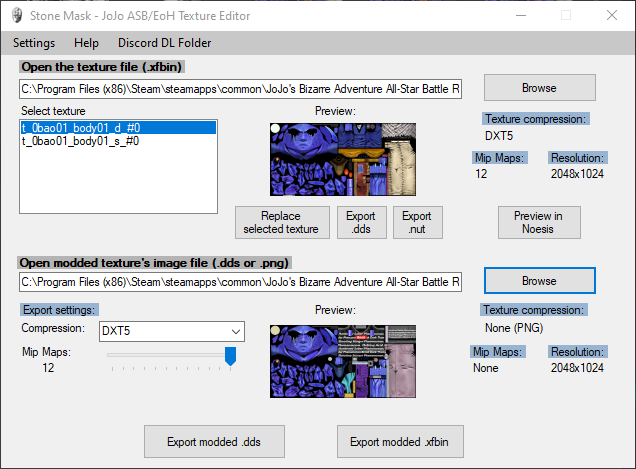Open texture with Preview in Noesis
Image resolution: width=636 pixels, height=469 pixels.
pos(538,222)
